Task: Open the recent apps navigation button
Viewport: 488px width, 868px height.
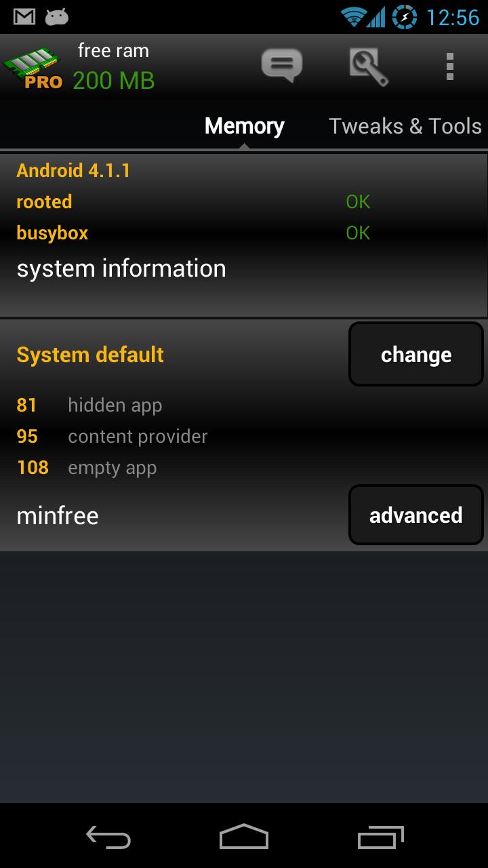Action: click(380, 837)
